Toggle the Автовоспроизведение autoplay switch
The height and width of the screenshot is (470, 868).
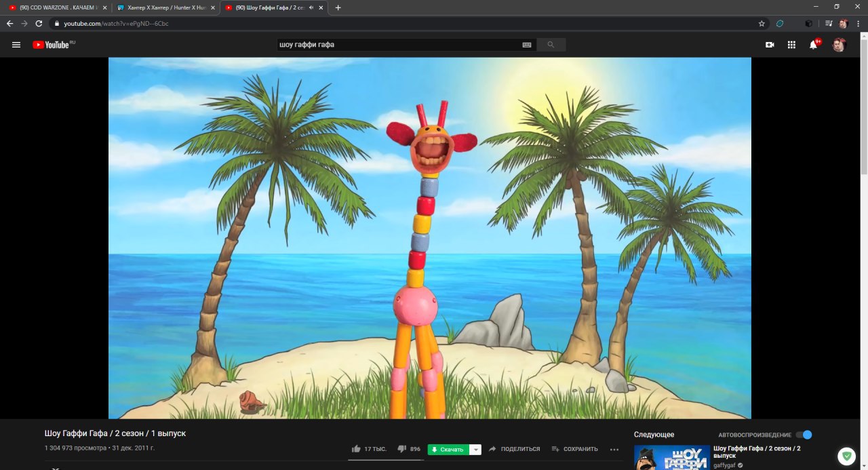tap(804, 435)
